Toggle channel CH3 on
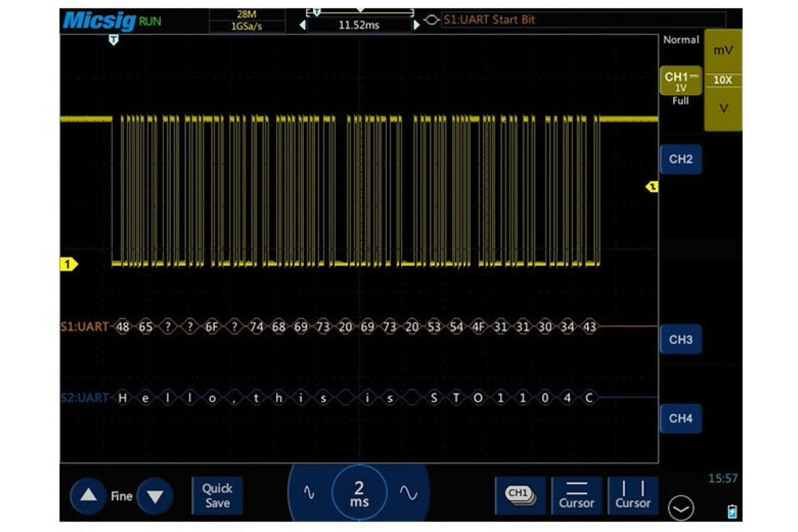Screen dimensions: 798x532 tap(680, 340)
